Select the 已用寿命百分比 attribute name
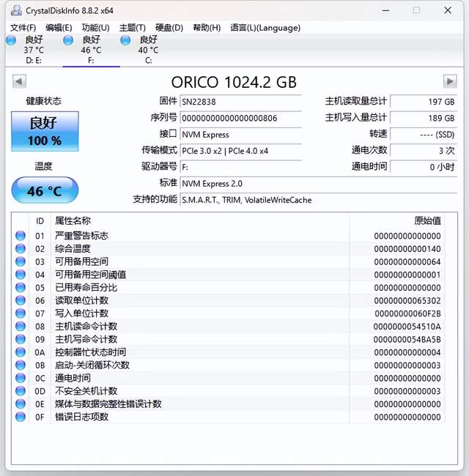 (86, 288)
